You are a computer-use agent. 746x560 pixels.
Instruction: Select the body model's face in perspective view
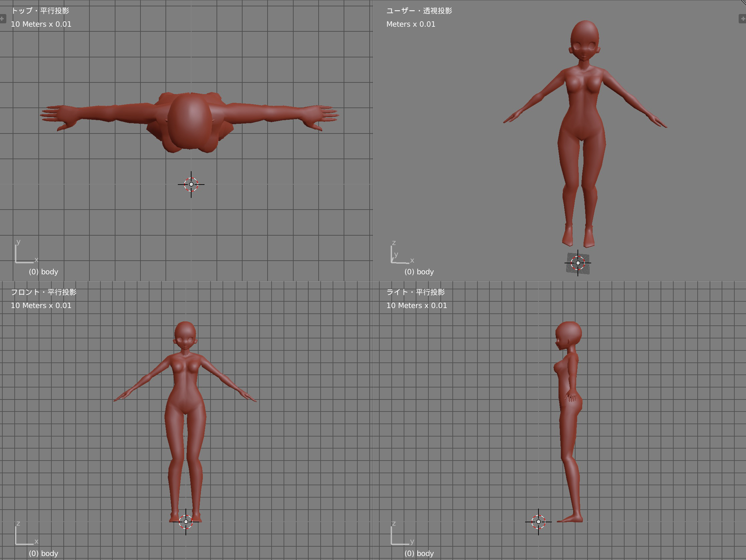[x=585, y=50]
